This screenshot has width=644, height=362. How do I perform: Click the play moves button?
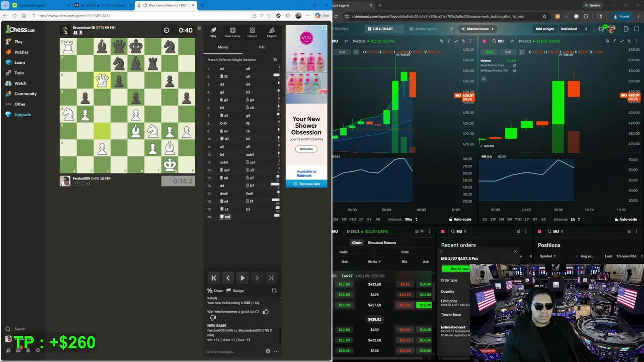point(242,278)
